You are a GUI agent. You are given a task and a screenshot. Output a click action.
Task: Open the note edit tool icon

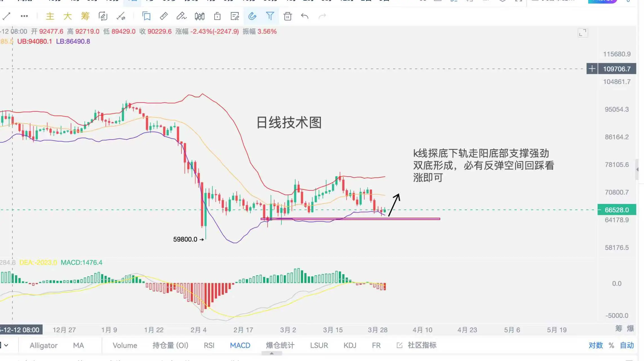click(234, 16)
